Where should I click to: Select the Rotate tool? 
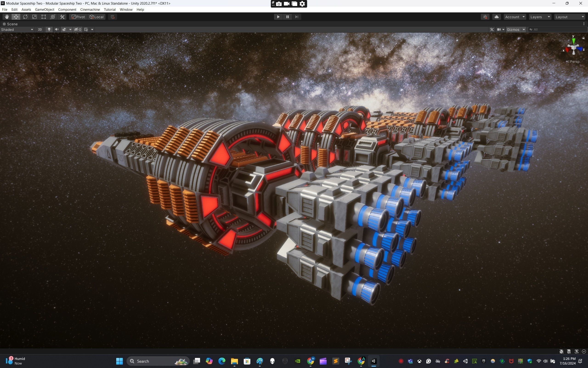(x=25, y=17)
